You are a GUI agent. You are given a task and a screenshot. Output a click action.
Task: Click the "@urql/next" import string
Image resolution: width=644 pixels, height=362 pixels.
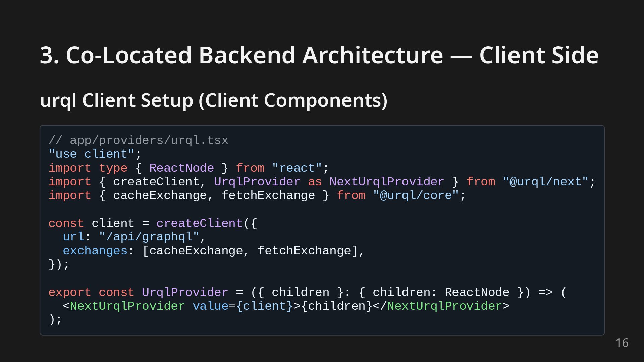[545, 182]
